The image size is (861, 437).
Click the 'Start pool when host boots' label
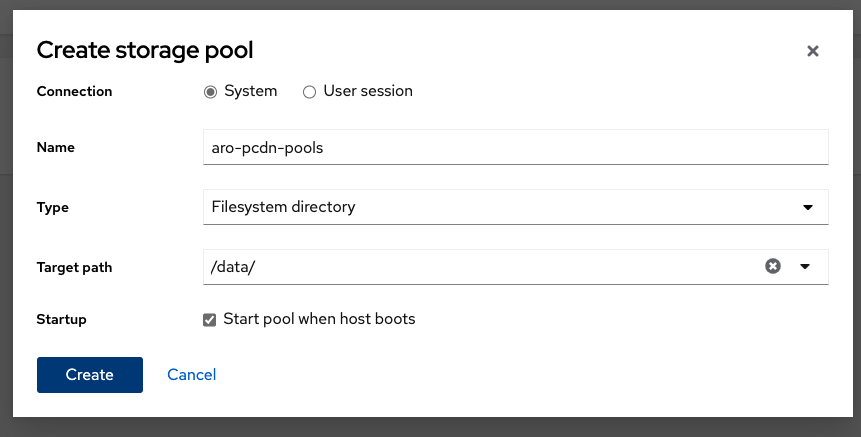tap(319, 320)
